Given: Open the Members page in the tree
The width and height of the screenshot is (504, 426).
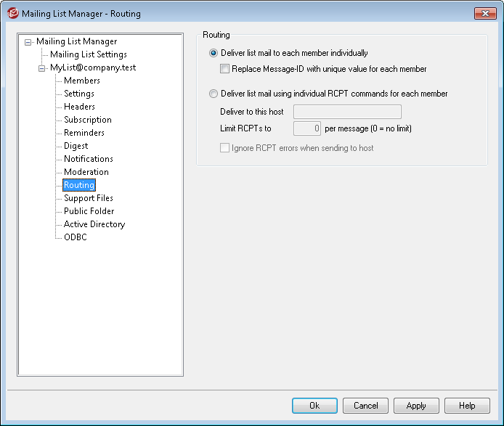Looking at the screenshot, I should 81,81.
